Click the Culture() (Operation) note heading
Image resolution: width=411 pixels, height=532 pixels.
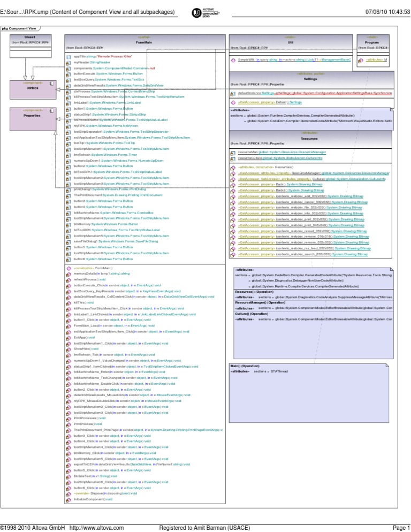(x=252, y=314)
